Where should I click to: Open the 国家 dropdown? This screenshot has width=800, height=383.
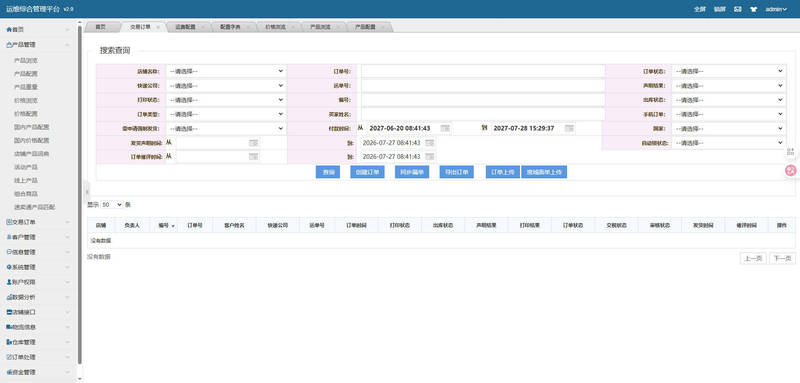(x=729, y=129)
